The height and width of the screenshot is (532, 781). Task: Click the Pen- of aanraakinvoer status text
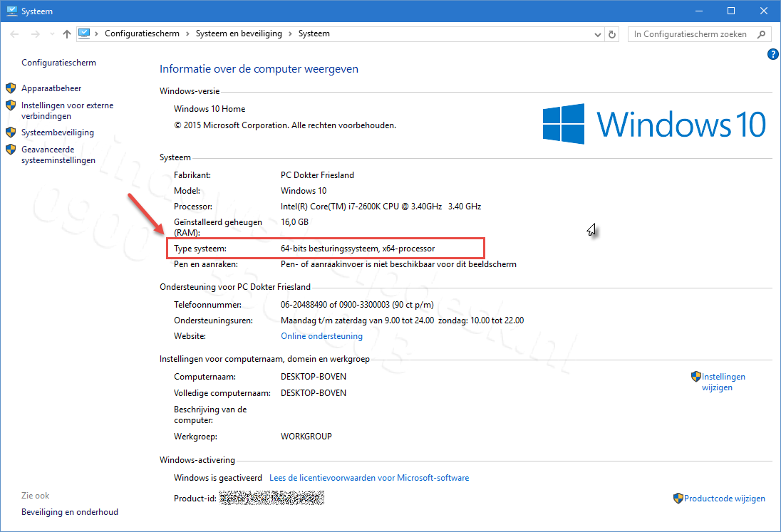[x=398, y=264]
